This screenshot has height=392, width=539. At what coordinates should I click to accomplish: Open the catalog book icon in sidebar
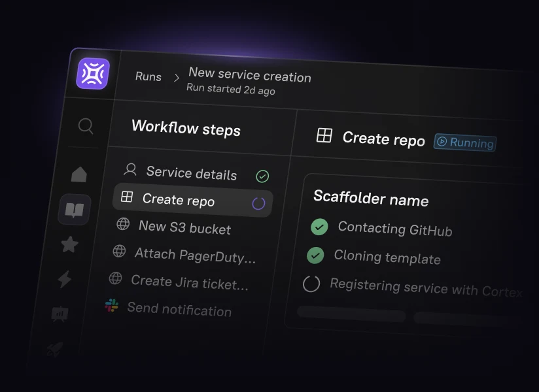(x=74, y=210)
